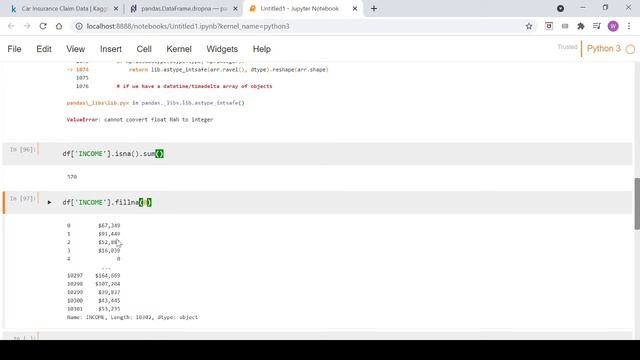Click the $91,449 output row

(93, 234)
